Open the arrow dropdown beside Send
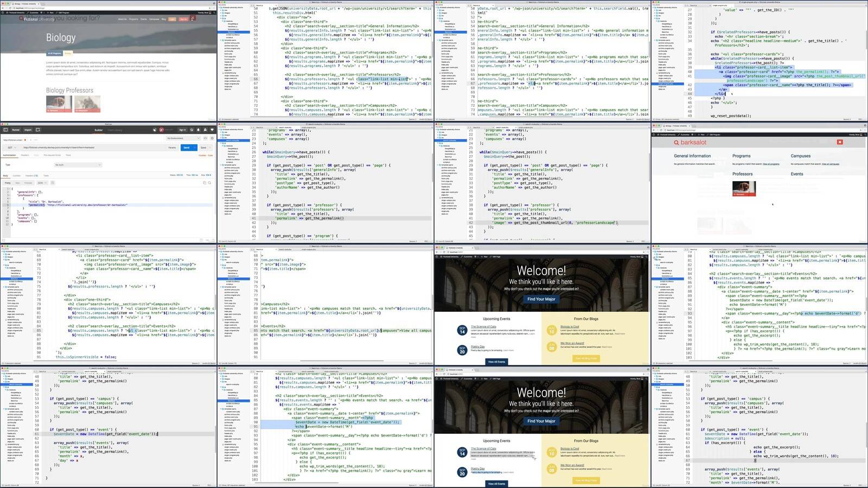868x488 pixels. point(195,147)
